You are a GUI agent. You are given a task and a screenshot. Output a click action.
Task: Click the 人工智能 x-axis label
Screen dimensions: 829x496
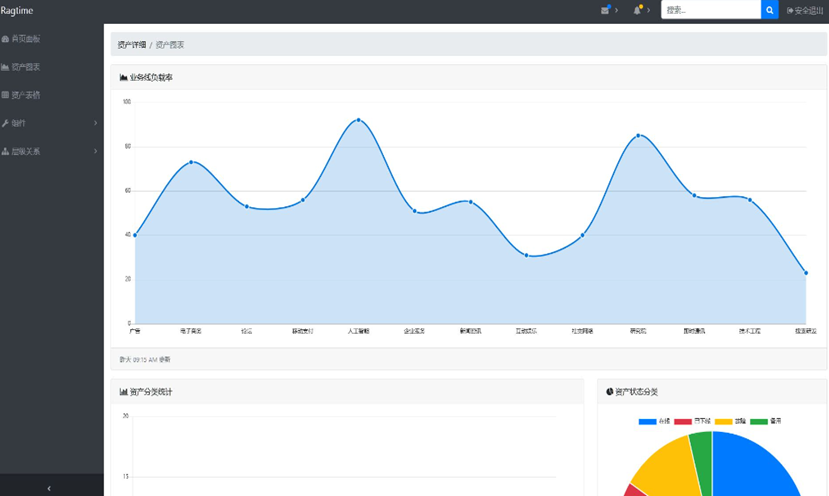pos(358,331)
